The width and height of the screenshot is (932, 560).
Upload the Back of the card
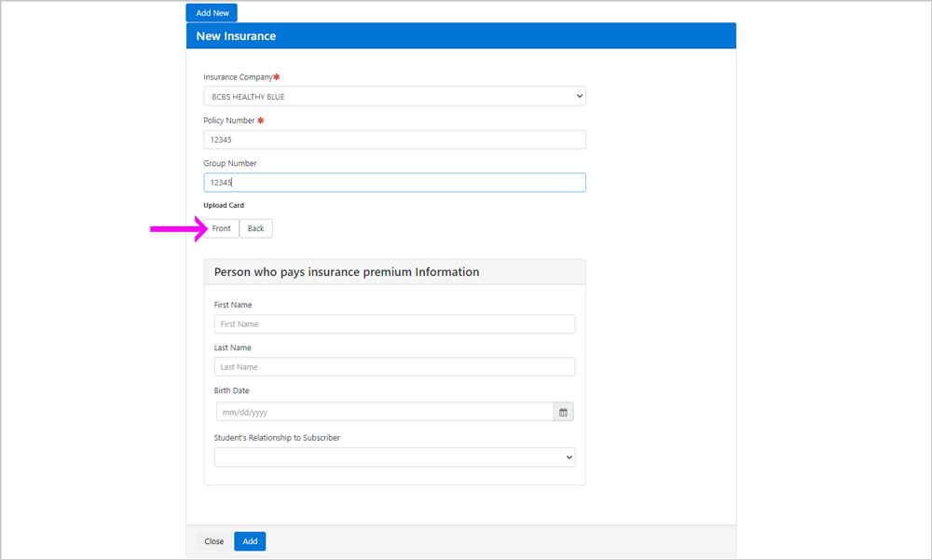point(256,228)
